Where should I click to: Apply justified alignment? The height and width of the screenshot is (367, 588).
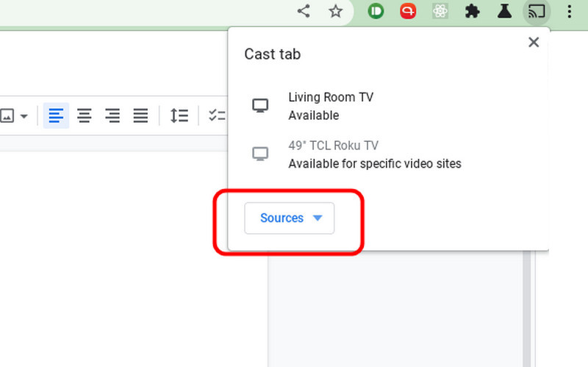click(140, 115)
